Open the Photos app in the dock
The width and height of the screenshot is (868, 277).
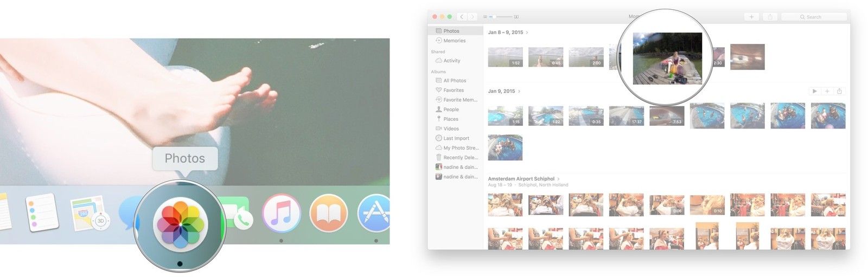point(180,224)
